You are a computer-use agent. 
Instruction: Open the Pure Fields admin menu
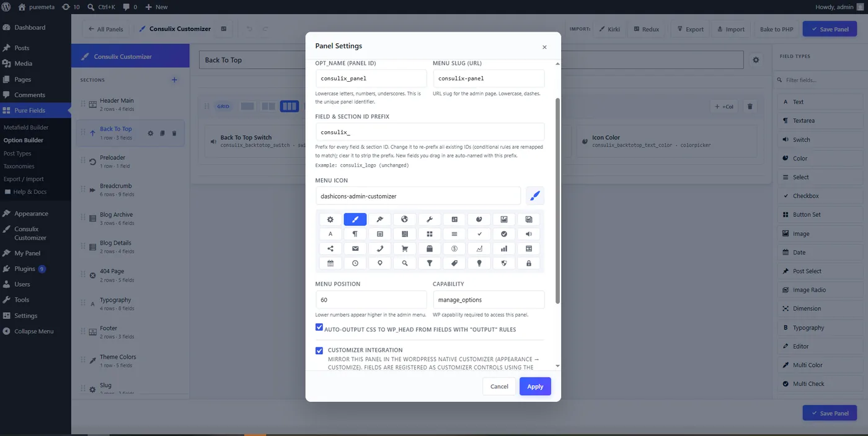35,110
